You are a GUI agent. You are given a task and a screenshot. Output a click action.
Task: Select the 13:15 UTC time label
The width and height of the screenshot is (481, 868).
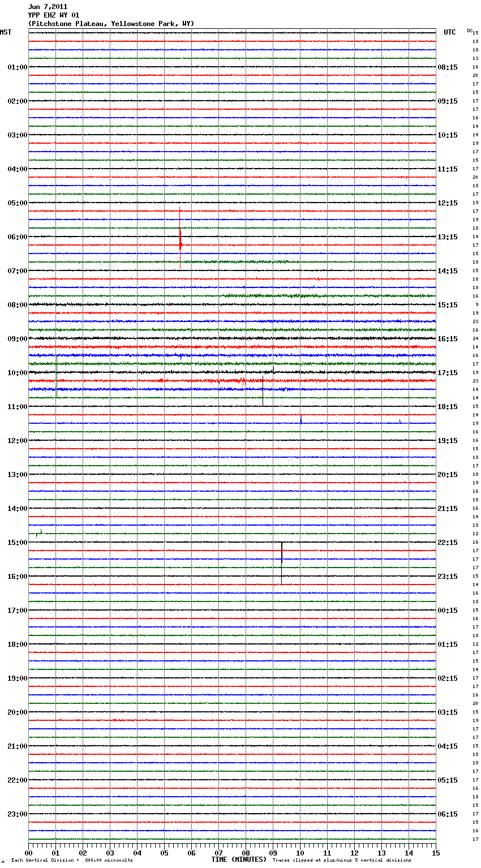[x=448, y=237]
